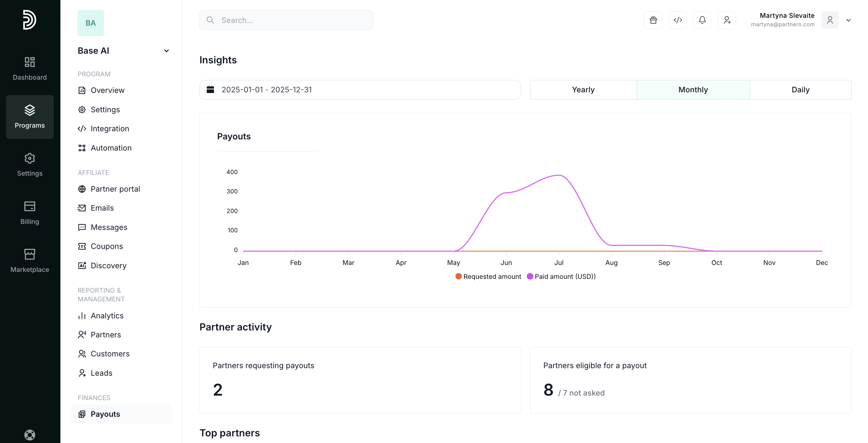Expand the Base AI program dropdown
The width and height of the screenshot is (868, 443).
pos(166,51)
